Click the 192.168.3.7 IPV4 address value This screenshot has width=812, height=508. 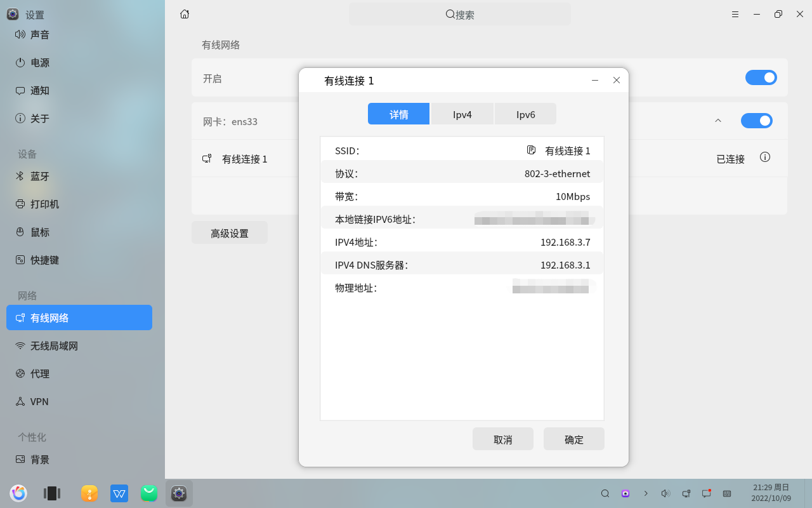tap(565, 242)
